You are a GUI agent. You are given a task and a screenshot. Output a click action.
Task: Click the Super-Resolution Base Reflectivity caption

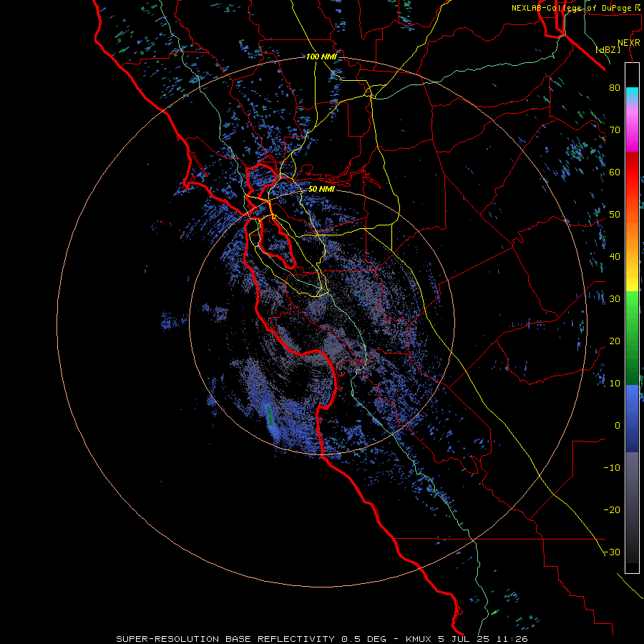coord(251,639)
